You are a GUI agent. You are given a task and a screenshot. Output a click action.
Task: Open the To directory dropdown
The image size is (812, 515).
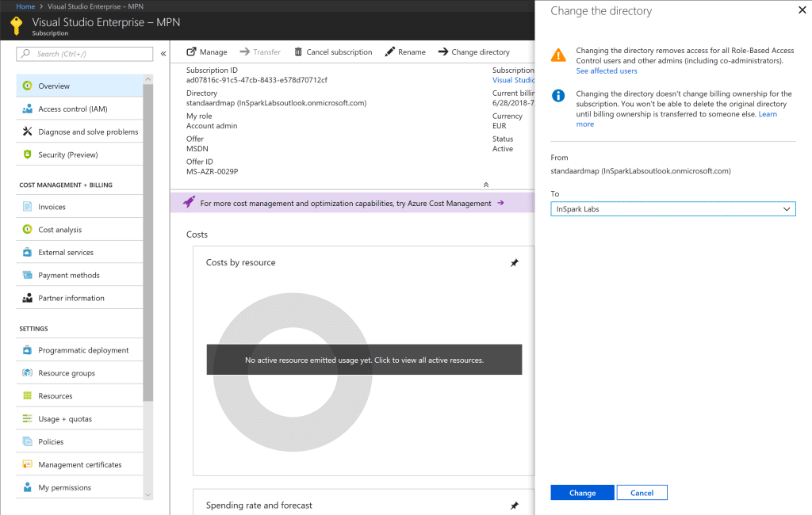[672, 209]
